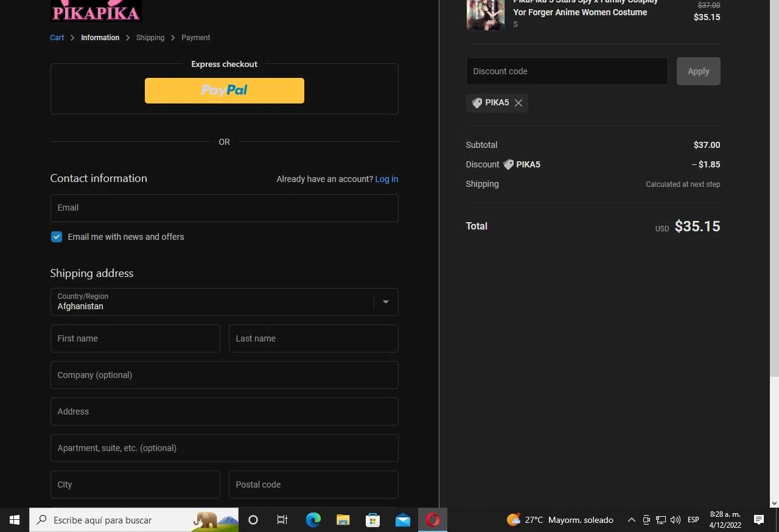This screenshot has height=532, width=779.
Task: Focus the Discount code field
Action: click(x=567, y=71)
